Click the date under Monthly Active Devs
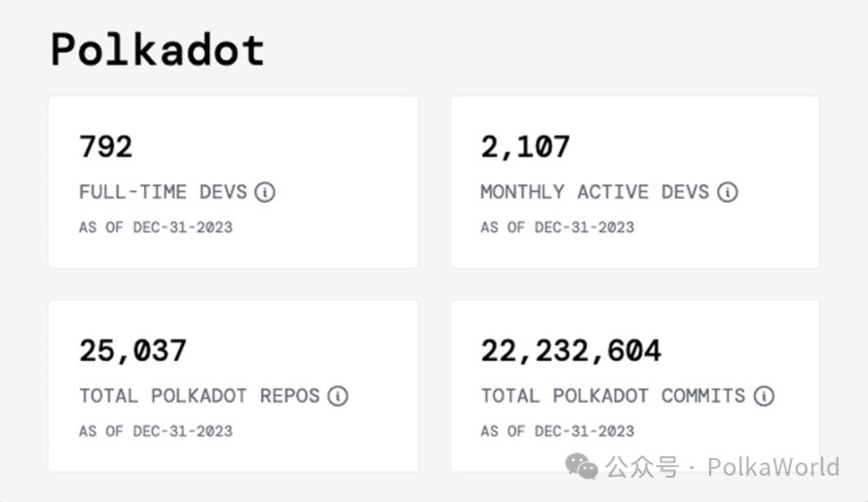Screen dimensions: 868x502 (x=557, y=227)
